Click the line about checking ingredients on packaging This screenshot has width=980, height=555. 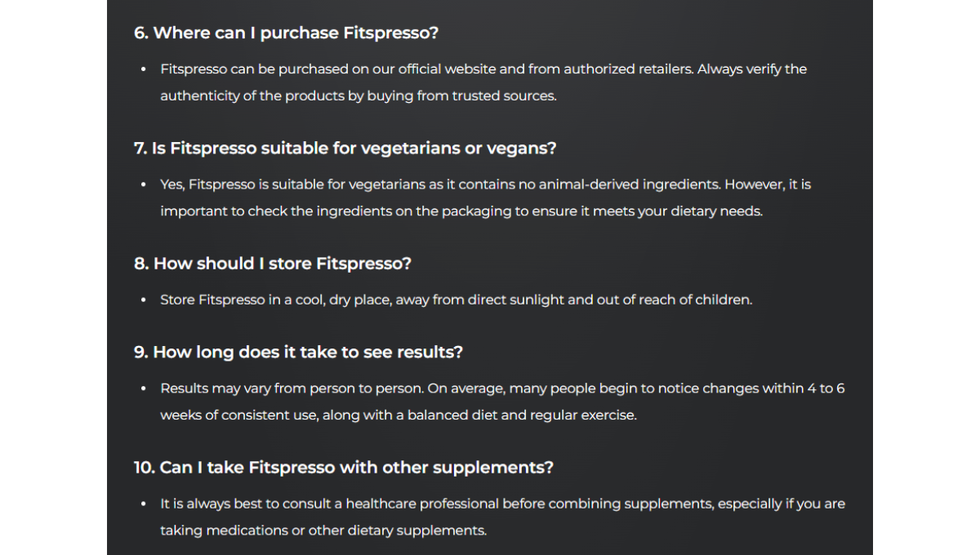tap(461, 211)
